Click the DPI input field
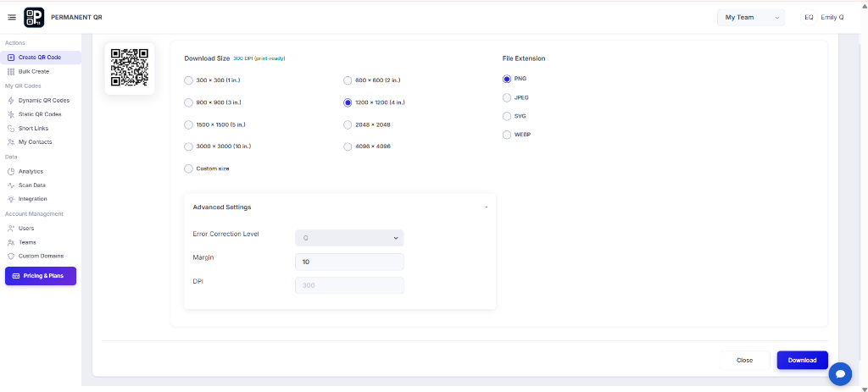 (x=349, y=286)
